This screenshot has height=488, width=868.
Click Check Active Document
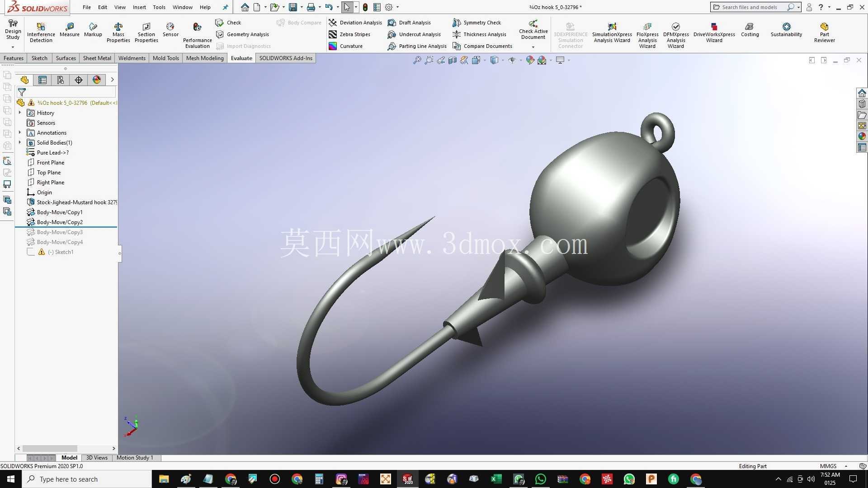[533, 30]
